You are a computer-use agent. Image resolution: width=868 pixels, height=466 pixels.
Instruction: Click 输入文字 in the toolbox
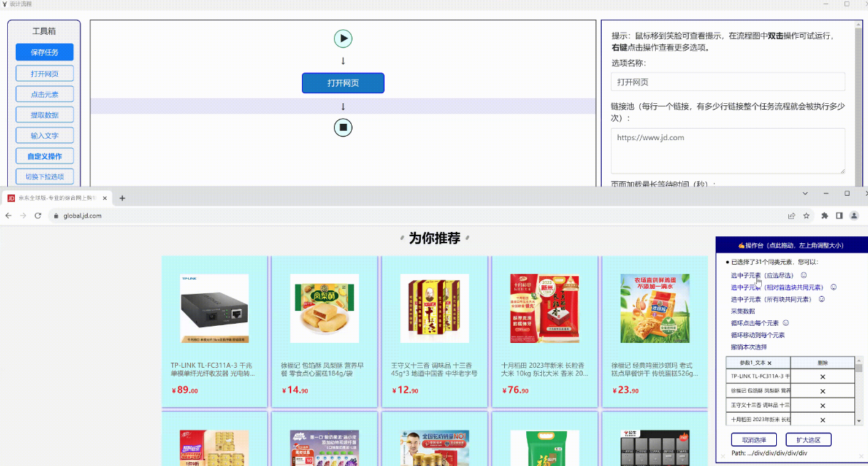(x=44, y=135)
